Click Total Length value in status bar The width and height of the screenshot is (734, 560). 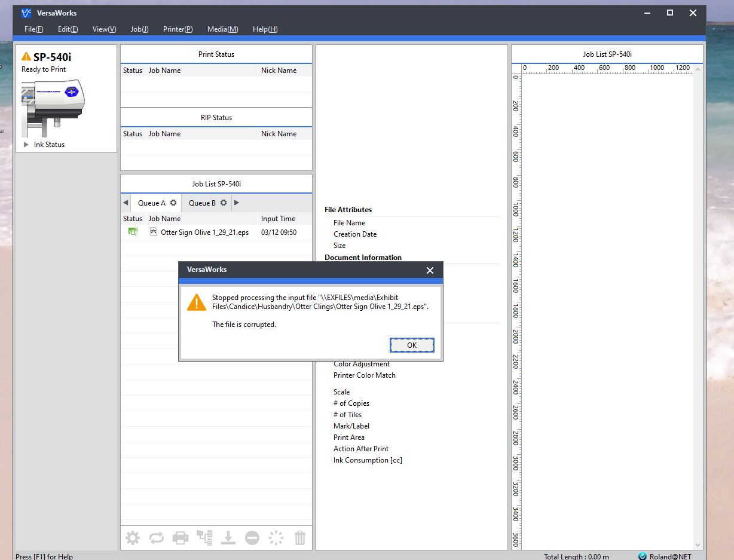click(x=576, y=556)
